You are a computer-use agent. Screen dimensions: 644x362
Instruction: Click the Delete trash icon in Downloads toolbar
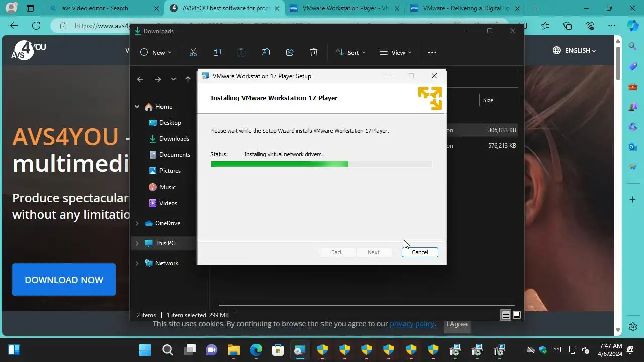[314, 52]
